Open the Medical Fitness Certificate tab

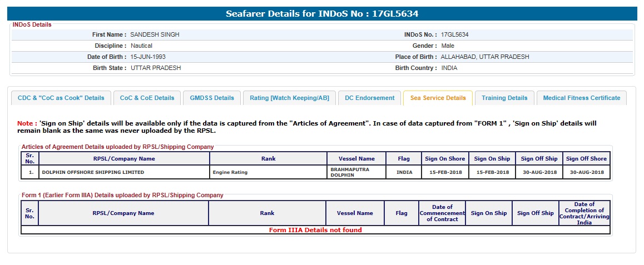click(x=581, y=98)
